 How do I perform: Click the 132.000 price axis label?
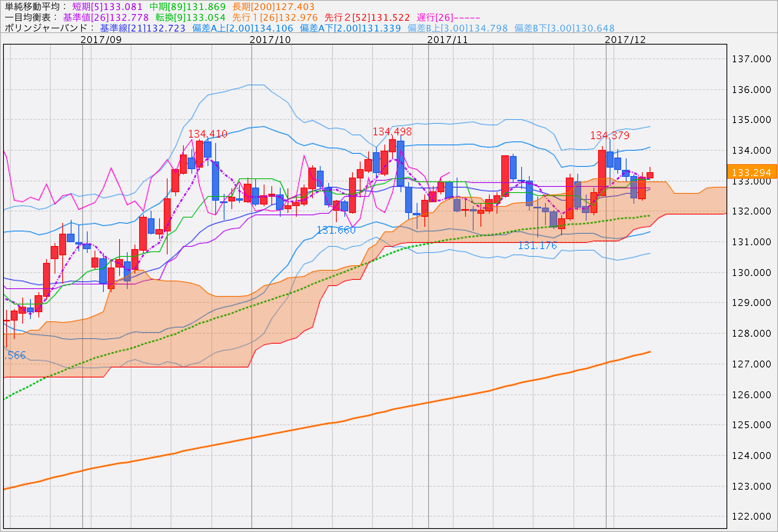(751, 211)
